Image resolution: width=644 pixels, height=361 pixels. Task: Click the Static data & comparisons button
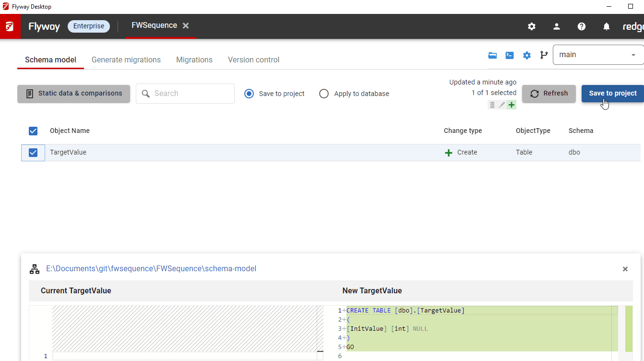tap(73, 94)
